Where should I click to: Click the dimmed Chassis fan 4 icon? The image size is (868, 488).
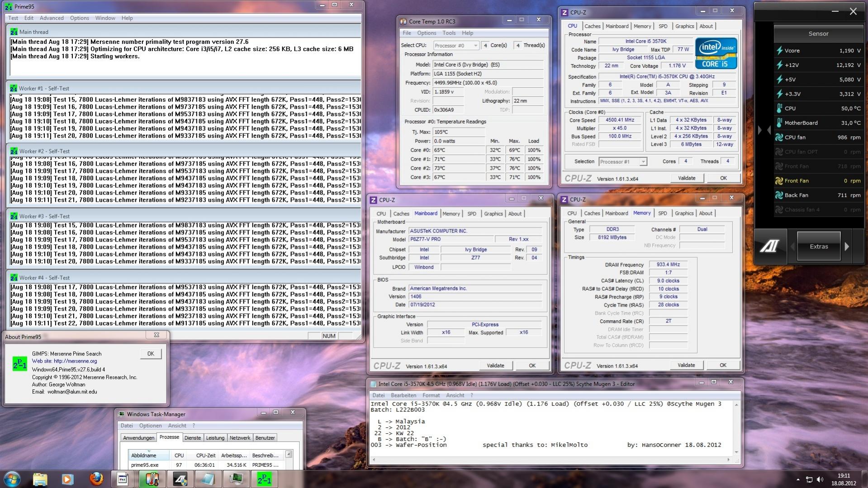pos(779,210)
